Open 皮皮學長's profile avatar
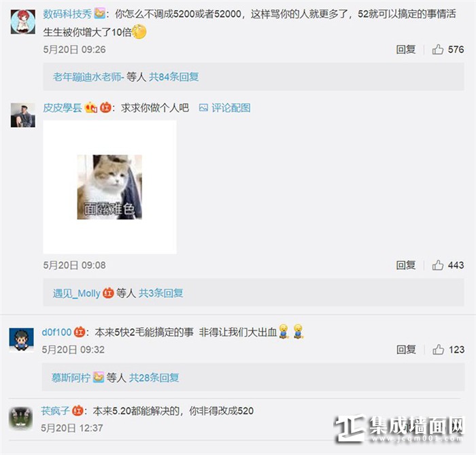Viewport: 476px width, 455px height. [x=23, y=115]
